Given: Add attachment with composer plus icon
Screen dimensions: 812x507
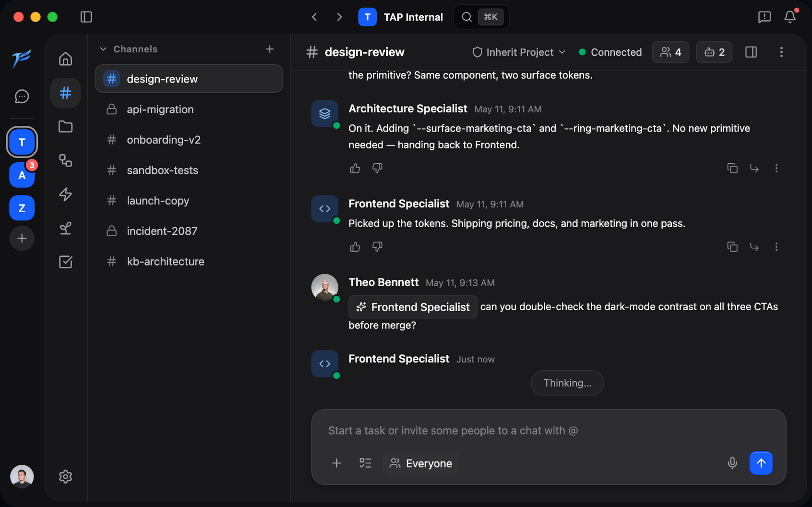Looking at the screenshot, I should (336, 463).
